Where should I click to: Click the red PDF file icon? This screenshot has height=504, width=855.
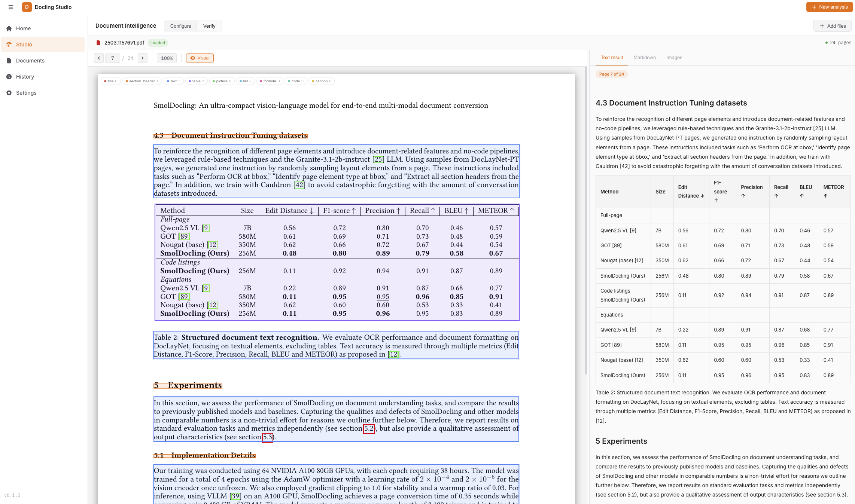[98, 43]
